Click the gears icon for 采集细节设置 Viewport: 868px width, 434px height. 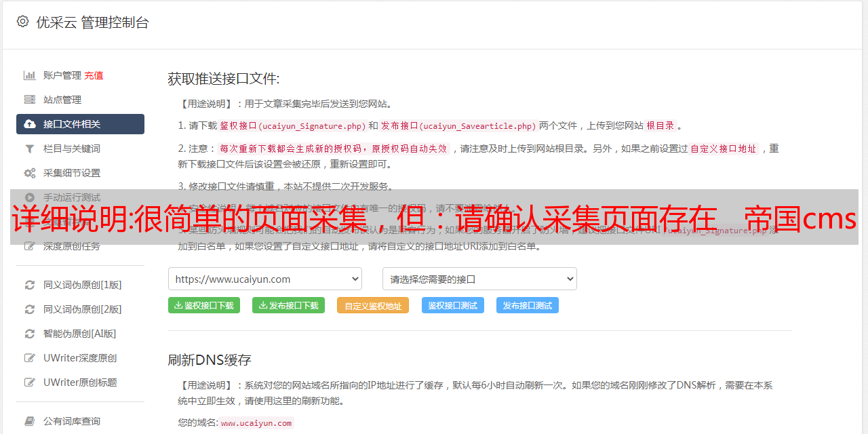[x=30, y=173]
